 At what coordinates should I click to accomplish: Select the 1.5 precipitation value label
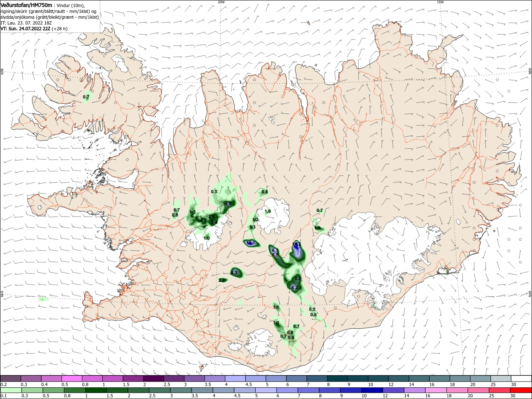click(x=192, y=212)
